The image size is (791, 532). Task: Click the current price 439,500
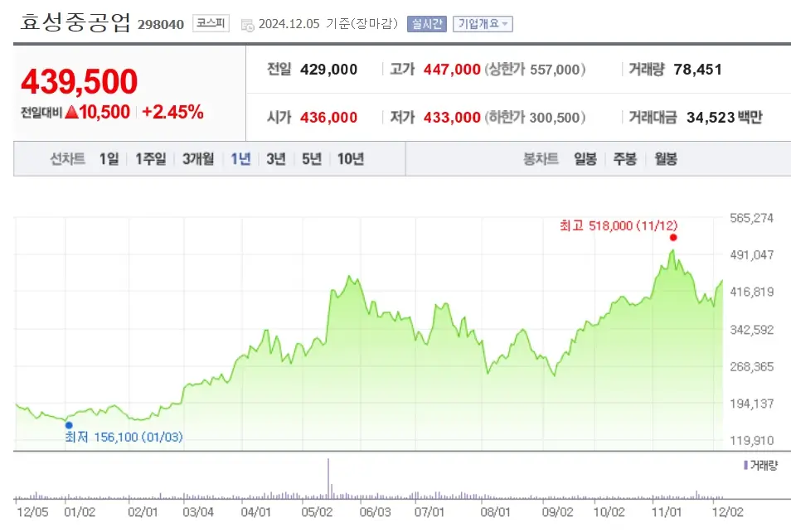[x=80, y=81]
